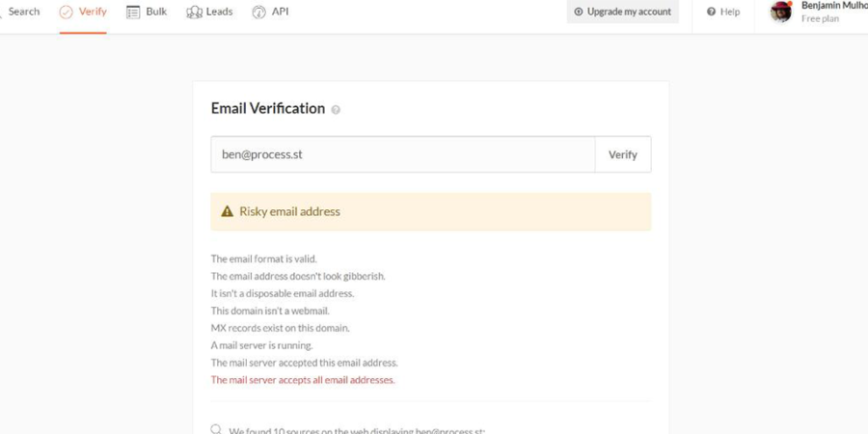
Task: Go to the Leads tab
Action: tap(210, 12)
